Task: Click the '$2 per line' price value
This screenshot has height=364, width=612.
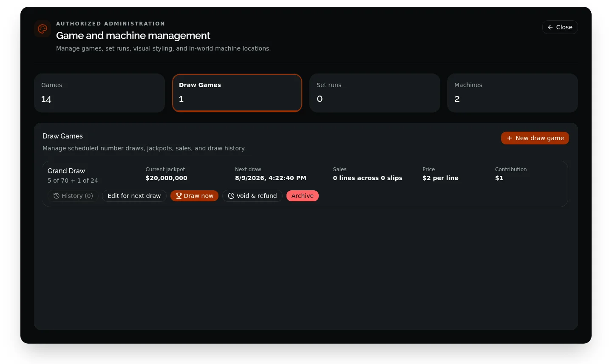Action: pos(440,178)
